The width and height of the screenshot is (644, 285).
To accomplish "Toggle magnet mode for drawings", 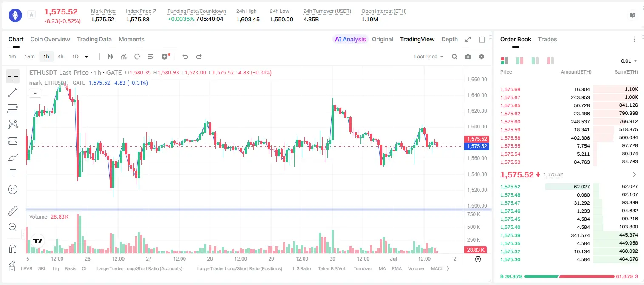I will coord(13,248).
